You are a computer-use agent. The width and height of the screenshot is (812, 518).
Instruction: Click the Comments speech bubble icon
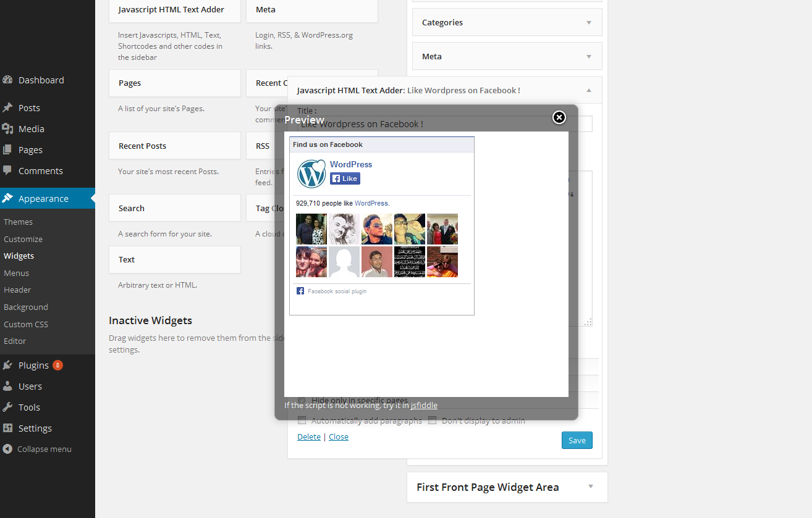coord(7,170)
